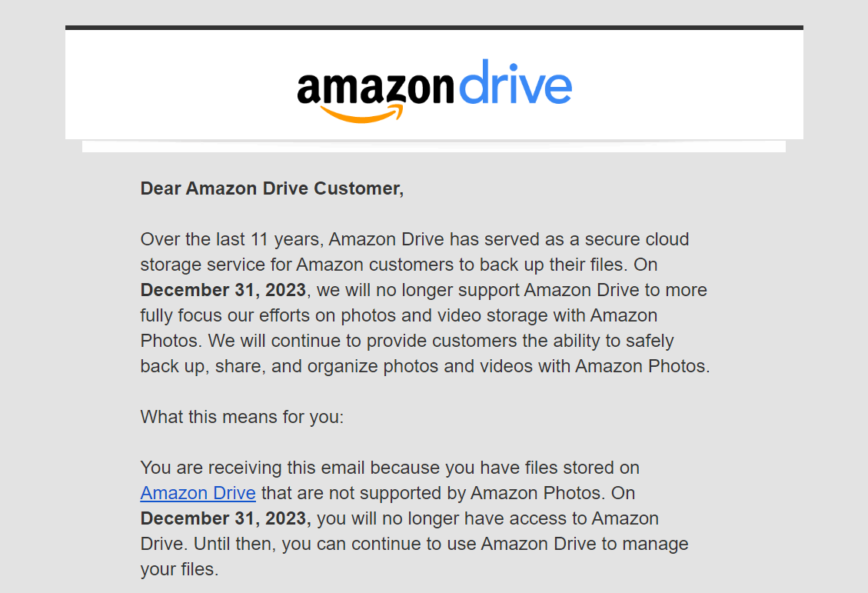The width and height of the screenshot is (868, 593).
Task: Click the blue "drive" word in logo
Action: (x=515, y=82)
